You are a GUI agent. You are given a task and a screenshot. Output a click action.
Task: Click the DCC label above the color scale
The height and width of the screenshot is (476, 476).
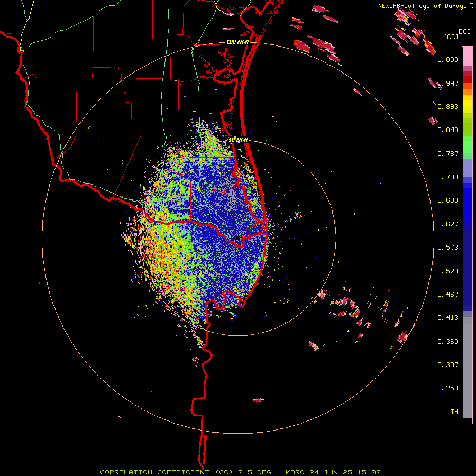coord(465,32)
